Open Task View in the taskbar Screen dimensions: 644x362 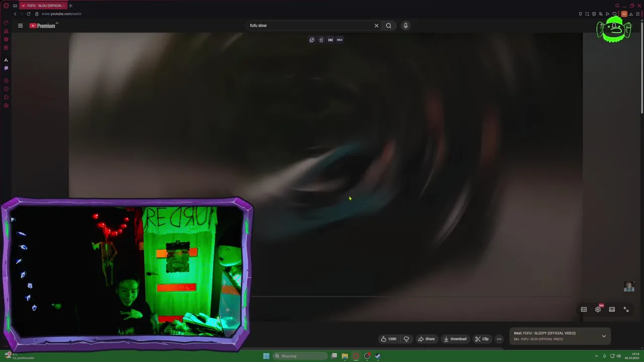[x=334, y=356]
